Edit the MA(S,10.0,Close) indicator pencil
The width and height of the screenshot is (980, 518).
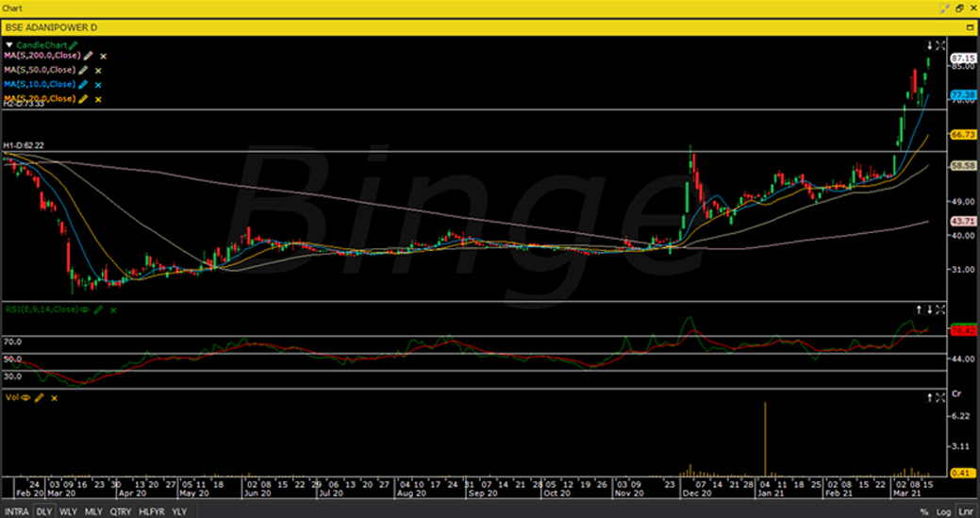83,84
